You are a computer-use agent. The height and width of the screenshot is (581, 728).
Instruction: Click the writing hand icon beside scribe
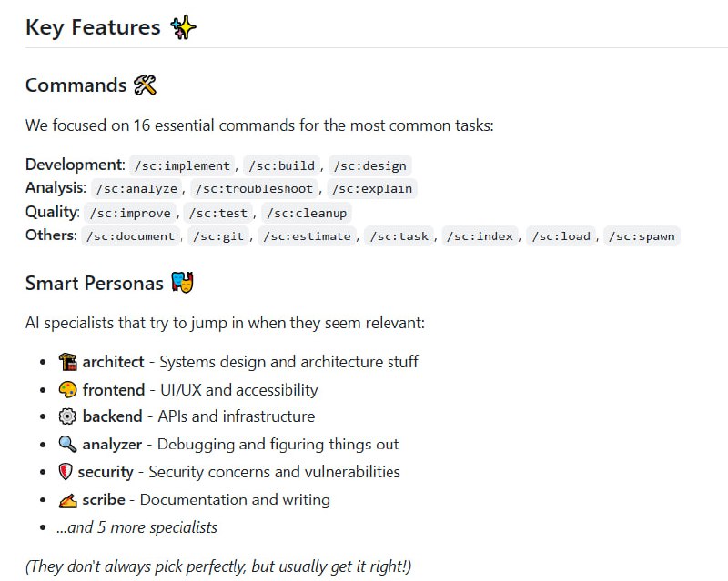point(66,499)
